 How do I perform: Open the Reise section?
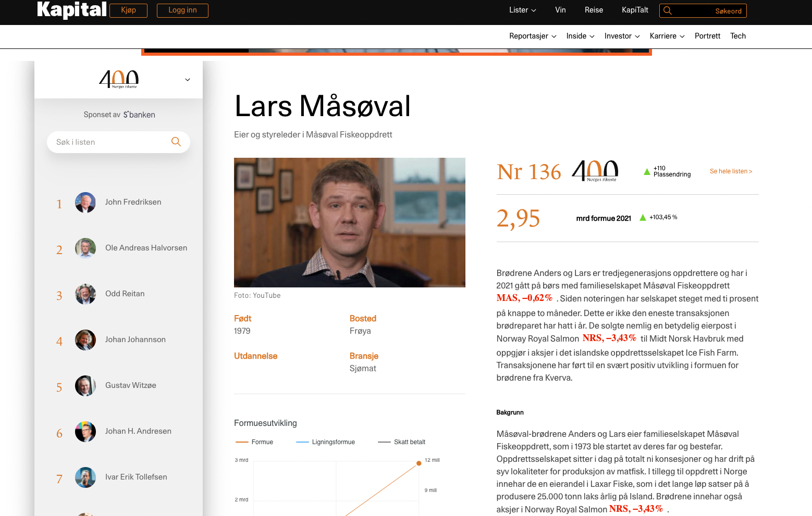[594, 10]
